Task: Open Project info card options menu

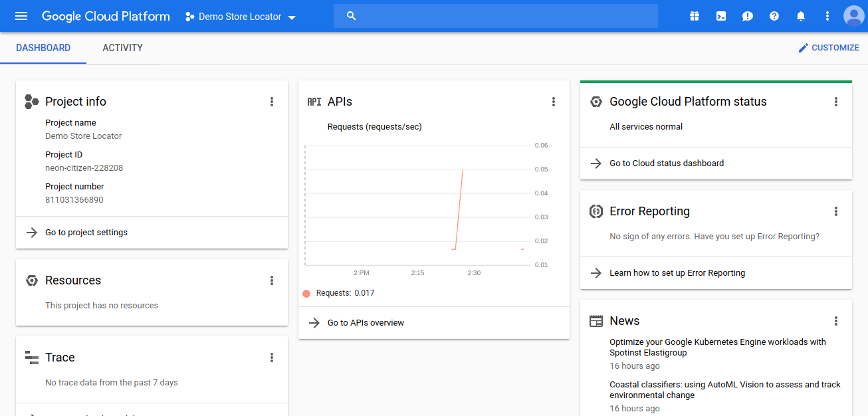Action: [272, 102]
